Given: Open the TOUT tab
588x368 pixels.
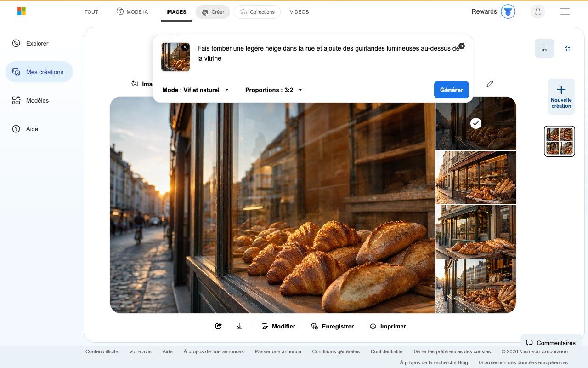Looking at the screenshot, I should click(x=91, y=12).
